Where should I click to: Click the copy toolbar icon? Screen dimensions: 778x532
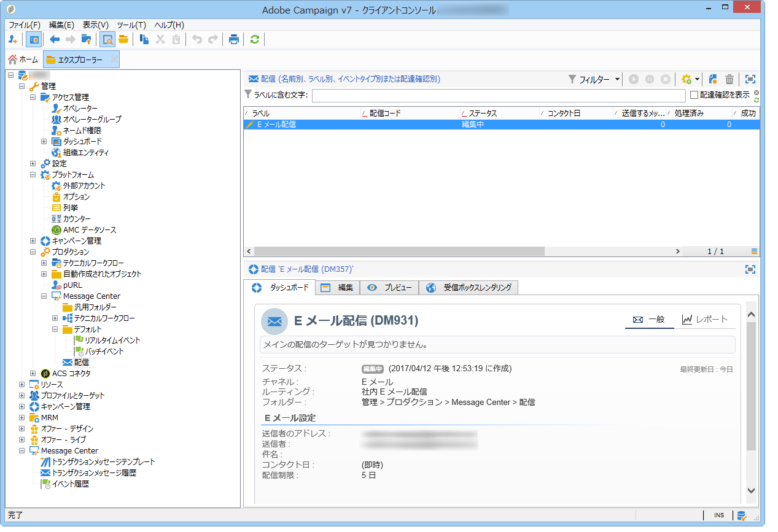click(144, 39)
